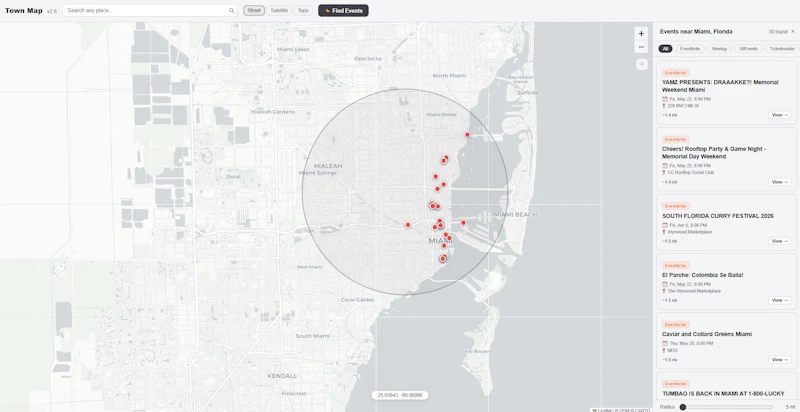View the El Parche: Colombia Se Baila event
The height and width of the screenshot is (412, 800).
click(x=780, y=300)
